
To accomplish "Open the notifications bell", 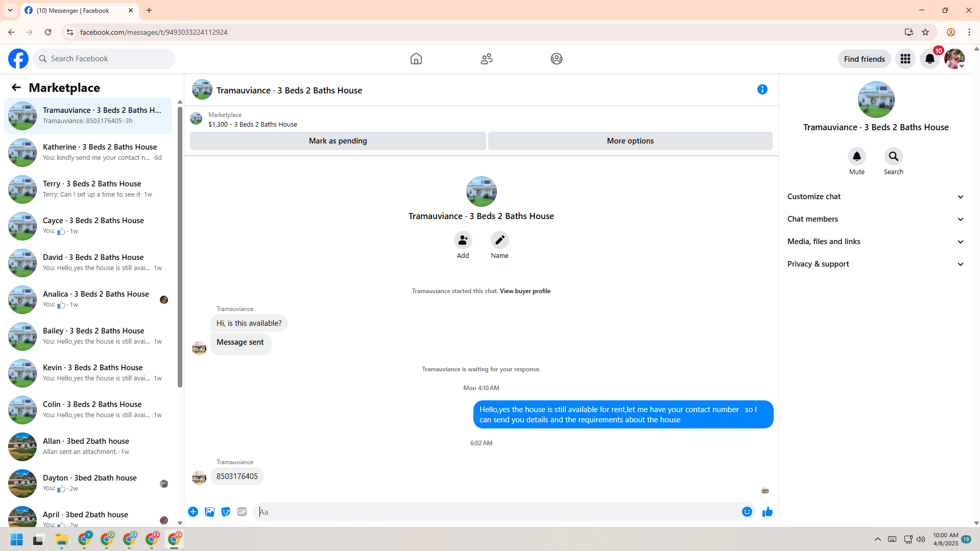I will [x=930, y=59].
